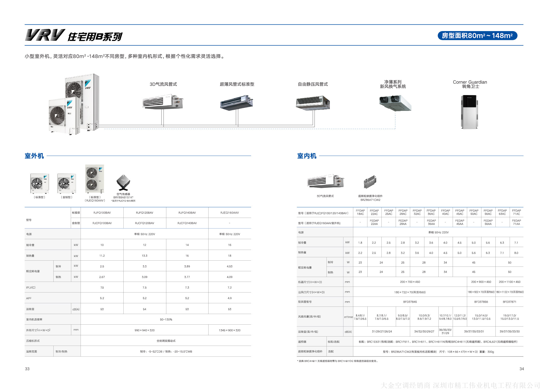Click the 4.09 heating power value

tap(230, 277)
